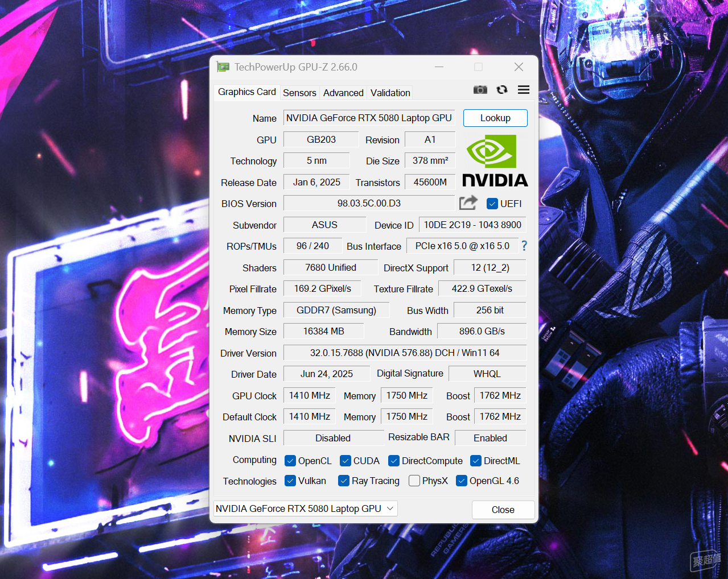This screenshot has height=579, width=728.
Task: Switch to the Sensors tab
Action: [x=299, y=93]
